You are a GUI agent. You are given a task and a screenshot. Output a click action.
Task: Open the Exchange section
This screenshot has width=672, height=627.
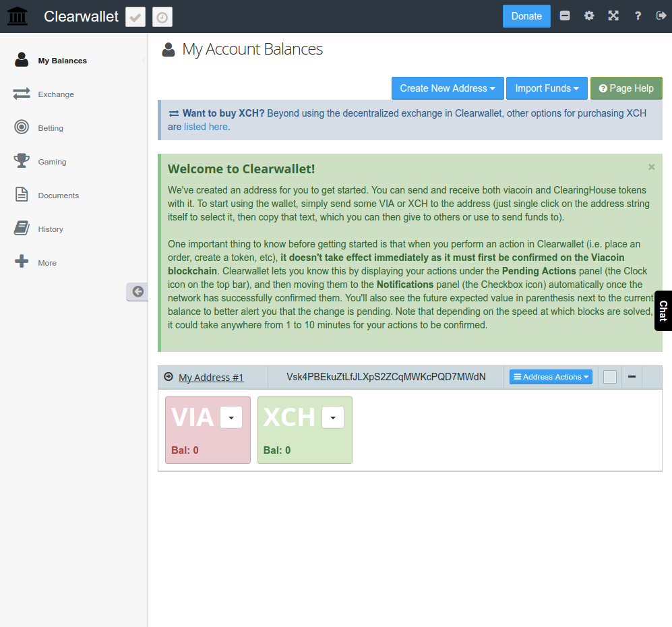coord(56,94)
